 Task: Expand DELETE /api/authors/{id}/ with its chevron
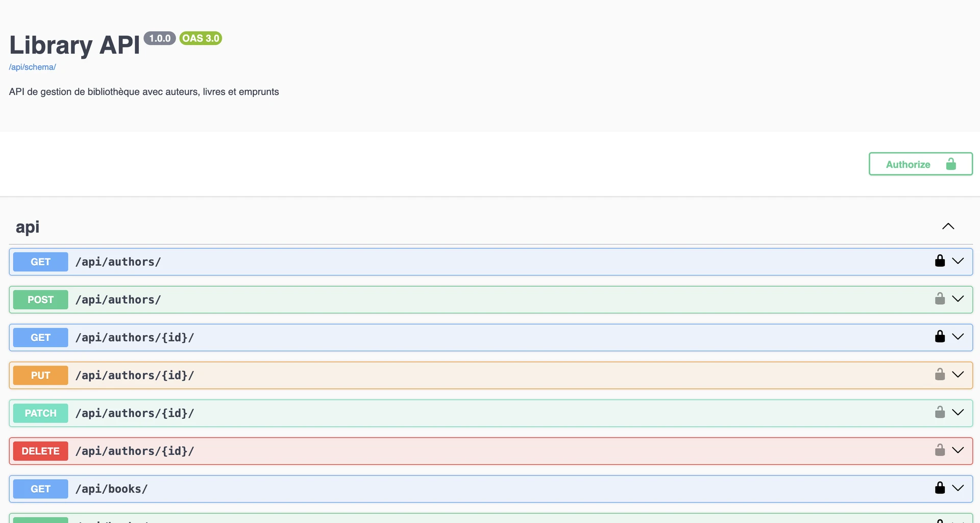[x=958, y=451]
